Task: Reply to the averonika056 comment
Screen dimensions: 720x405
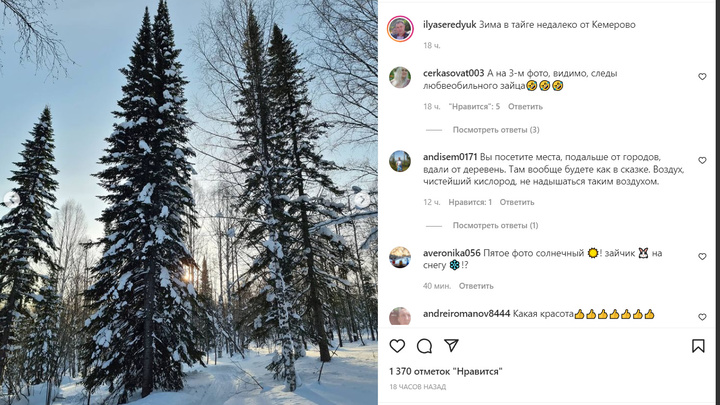Action: (476, 286)
